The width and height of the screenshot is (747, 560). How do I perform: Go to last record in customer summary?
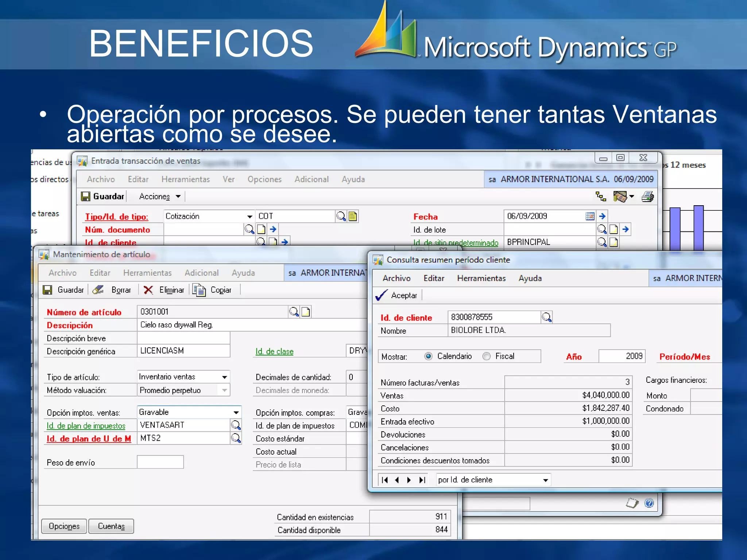point(422,480)
